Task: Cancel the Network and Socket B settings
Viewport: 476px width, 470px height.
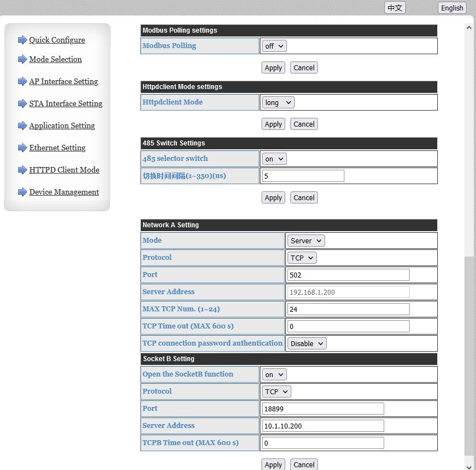Action: pos(304,464)
